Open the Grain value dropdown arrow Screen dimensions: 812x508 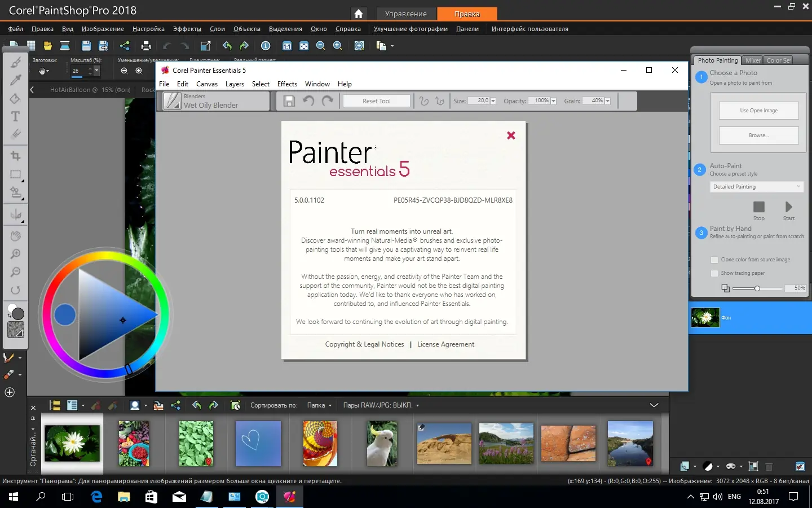(608, 101)
